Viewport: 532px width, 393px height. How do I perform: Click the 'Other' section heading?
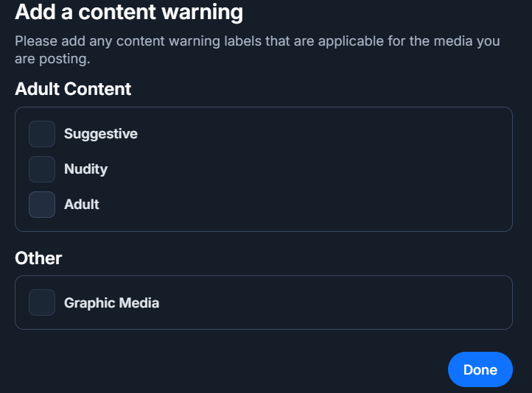[38, 258]
